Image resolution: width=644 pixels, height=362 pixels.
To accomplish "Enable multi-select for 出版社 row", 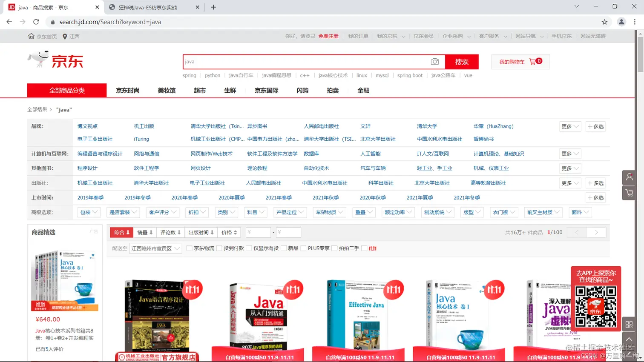I will (x=595, y=183).
